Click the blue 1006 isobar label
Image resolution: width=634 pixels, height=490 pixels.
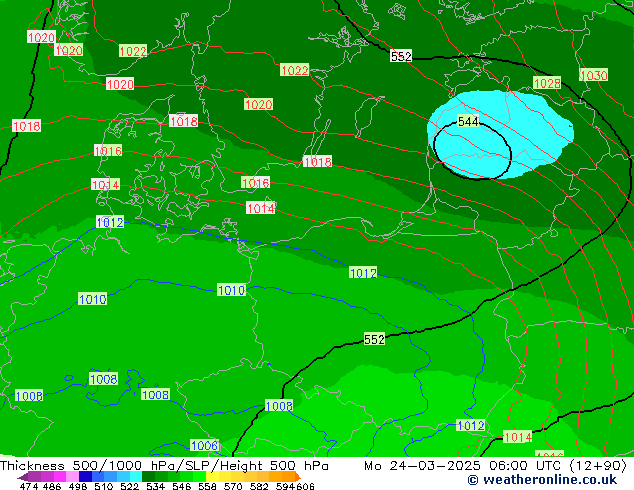[x=204, y=446]
